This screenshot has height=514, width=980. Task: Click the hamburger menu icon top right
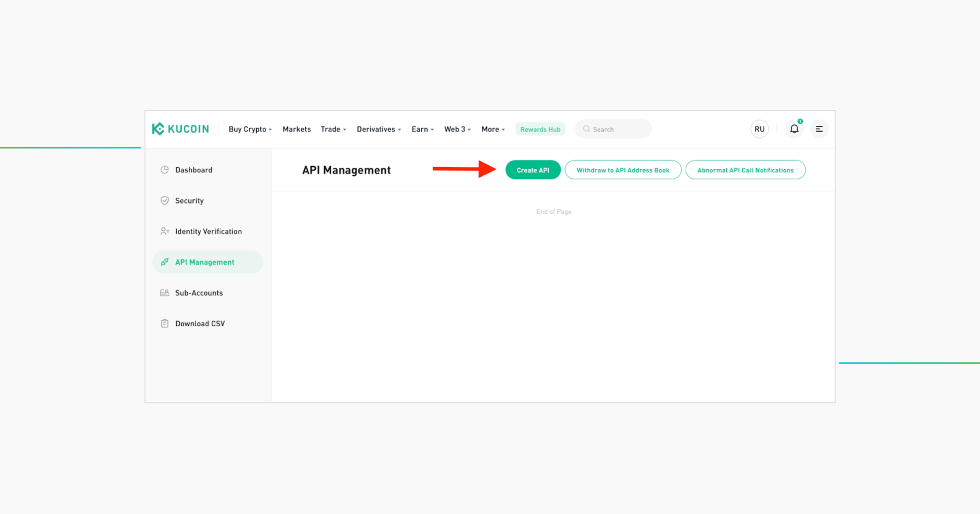[819, 128]
